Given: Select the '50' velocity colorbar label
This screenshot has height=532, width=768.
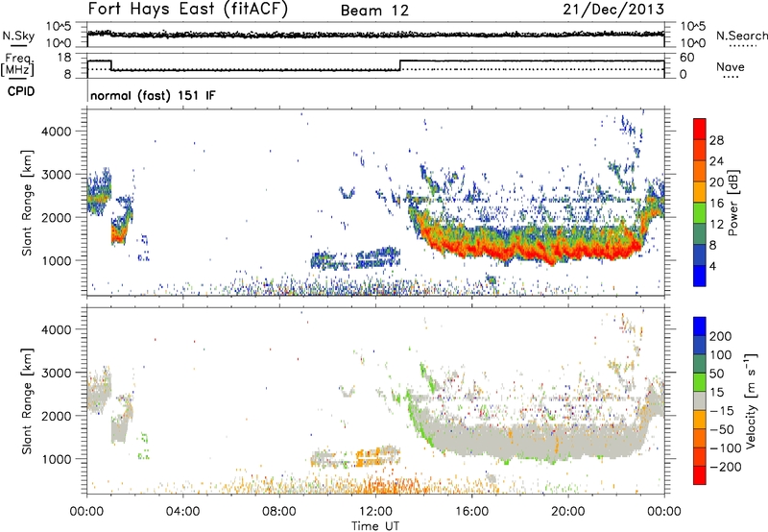Looking at the screenshot, I should click(x=716, y=374).
